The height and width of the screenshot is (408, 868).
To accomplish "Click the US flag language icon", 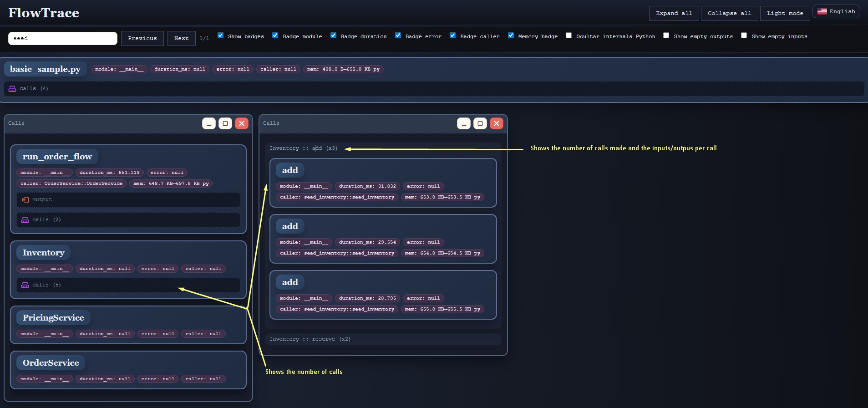I will click(822, 11).
